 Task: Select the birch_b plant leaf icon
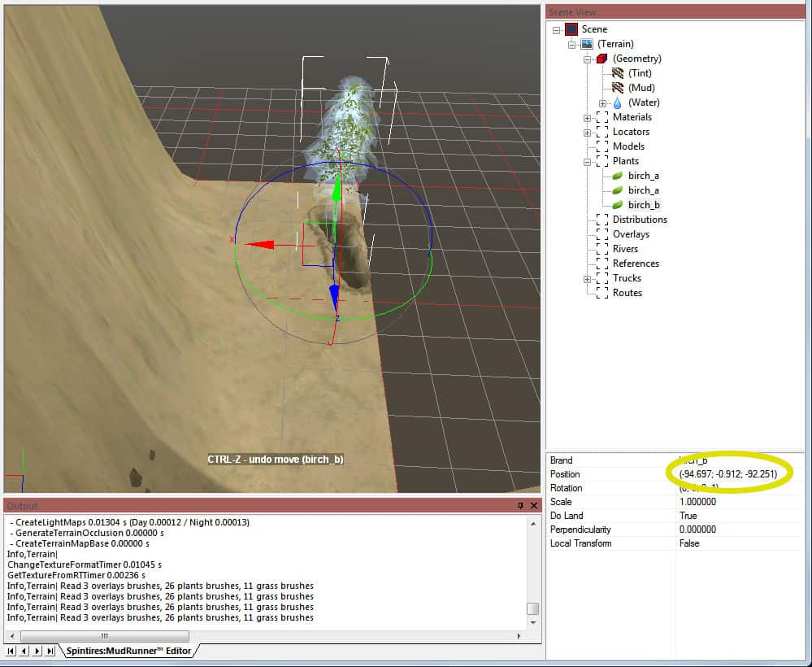(618, 205)
